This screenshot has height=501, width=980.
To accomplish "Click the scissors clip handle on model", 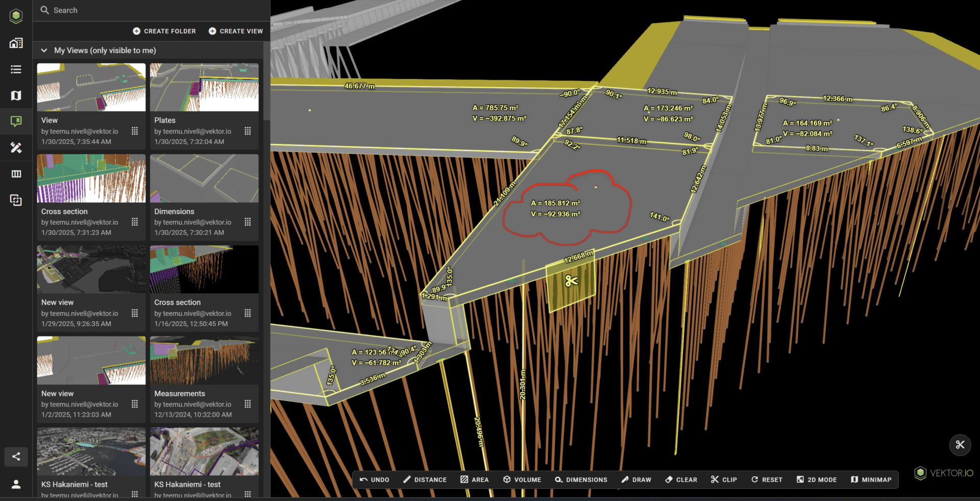I will click(571, 281).
